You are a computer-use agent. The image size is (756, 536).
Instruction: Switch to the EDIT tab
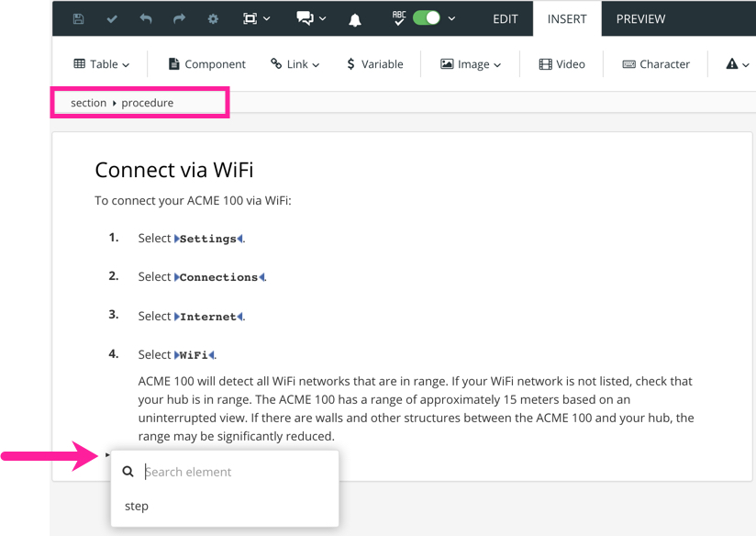(x=507, y=18)
